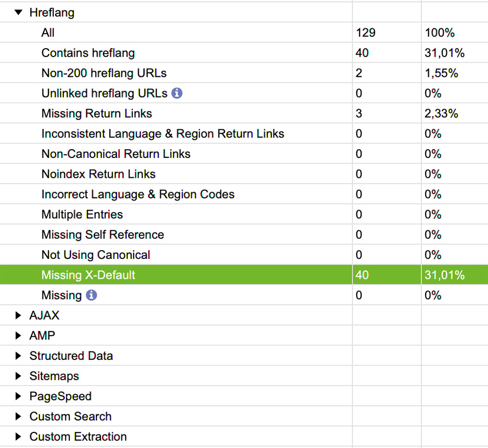Open Incorrect Language & Region Codes filter

click(138, 195)
